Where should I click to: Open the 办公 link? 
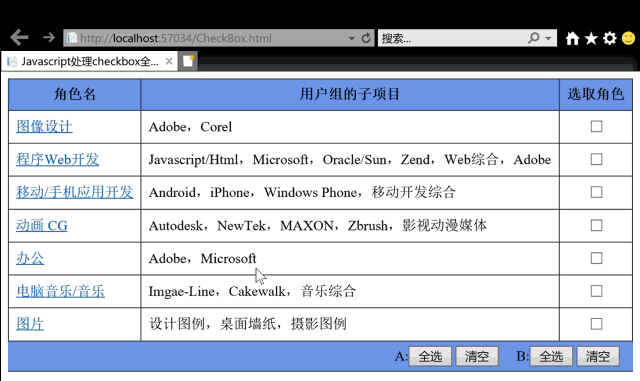point(30,258)
